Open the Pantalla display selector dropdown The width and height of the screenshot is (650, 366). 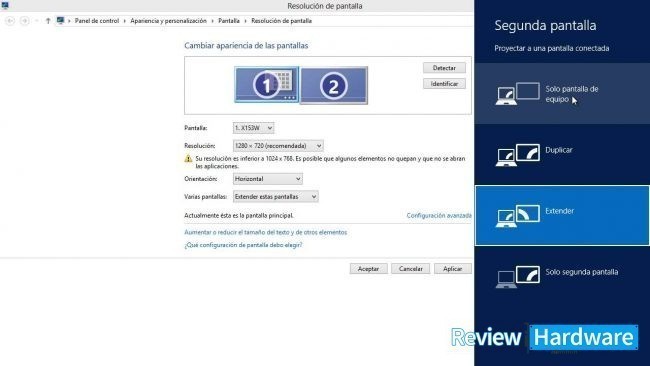tap(253, 128)
